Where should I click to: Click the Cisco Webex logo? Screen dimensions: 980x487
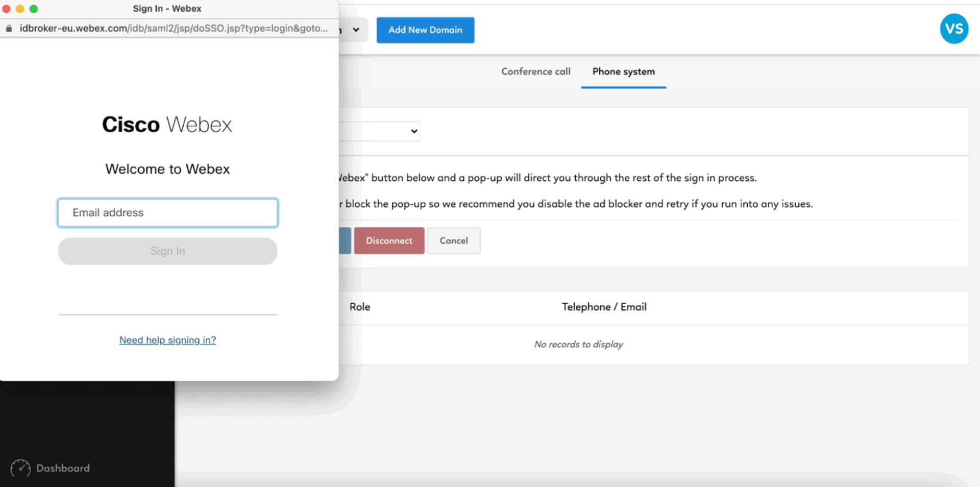167,125
